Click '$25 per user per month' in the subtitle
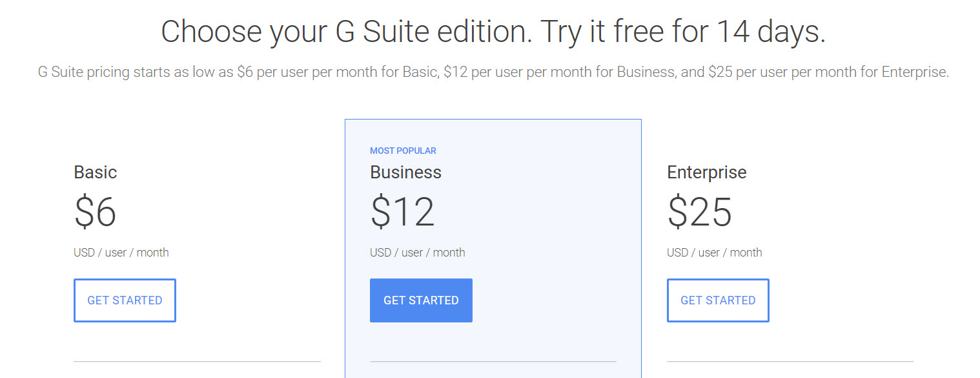 (782, 72)
